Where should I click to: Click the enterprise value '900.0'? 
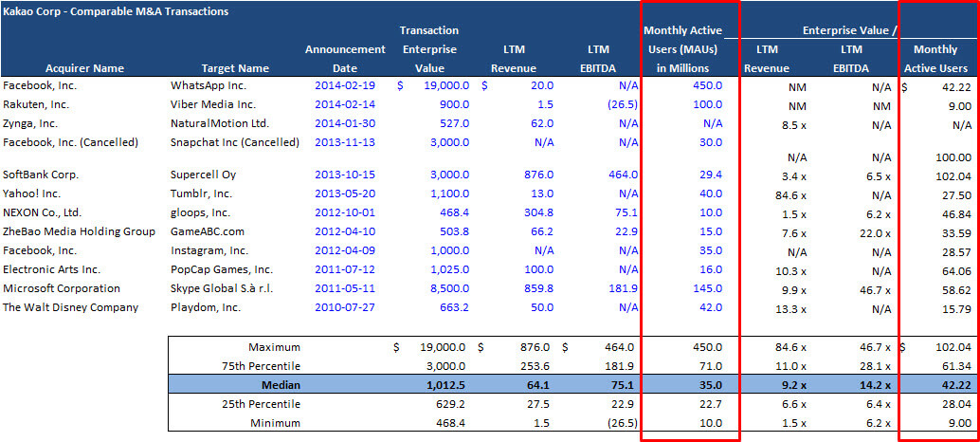[454, 105]
